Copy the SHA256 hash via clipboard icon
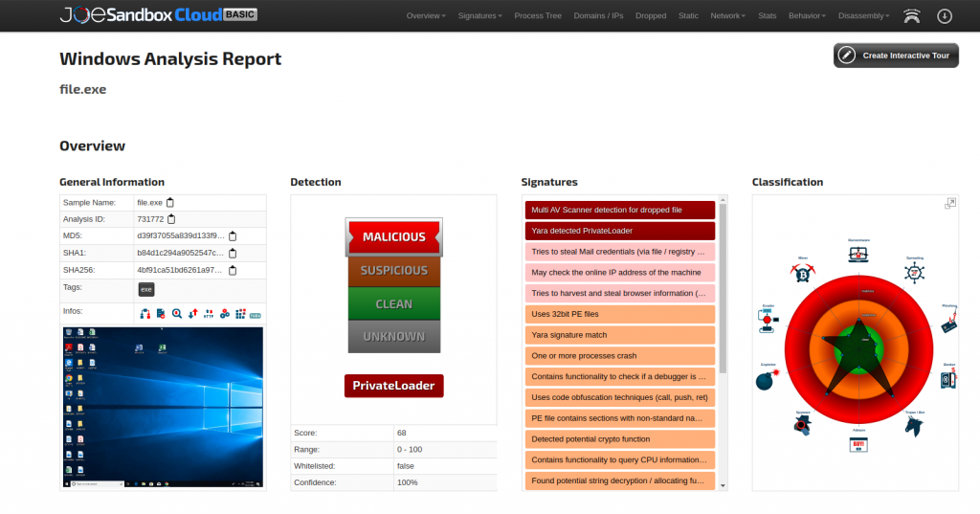 [233, 271]
